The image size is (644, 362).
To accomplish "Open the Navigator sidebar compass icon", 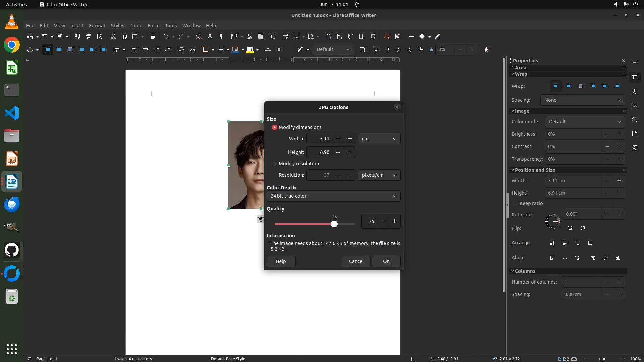I will pyautogui.click(x=634, y=120).
